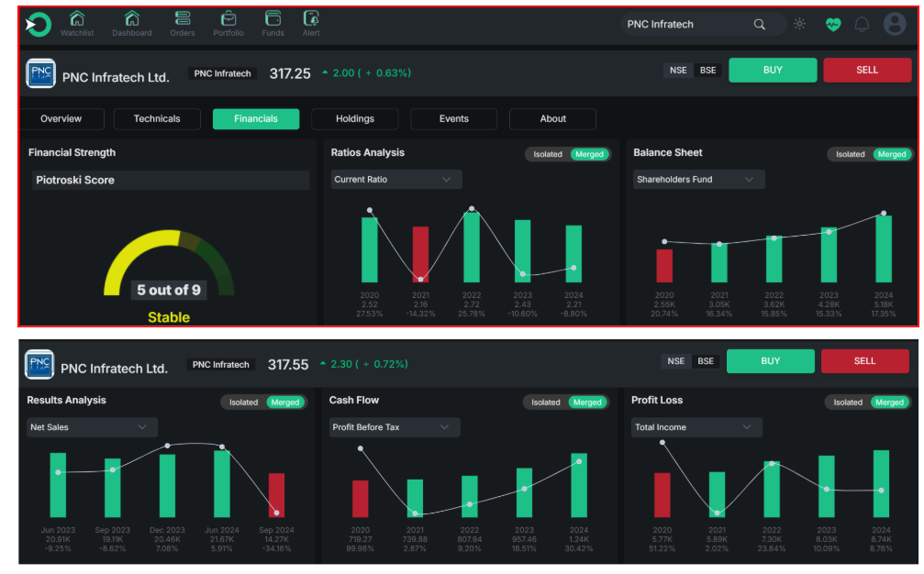Click the PNC Infratech search field
924x574 pixels.
coord(703,25)
